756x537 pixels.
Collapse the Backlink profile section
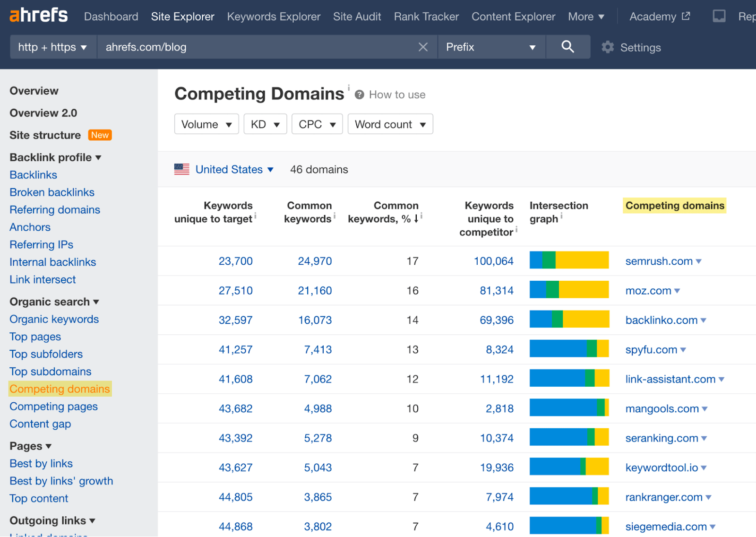click(55, 157)
